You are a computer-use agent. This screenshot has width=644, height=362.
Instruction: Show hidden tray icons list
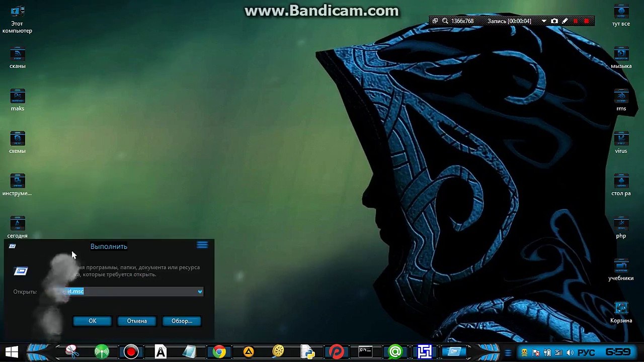[x=508, y=352]
